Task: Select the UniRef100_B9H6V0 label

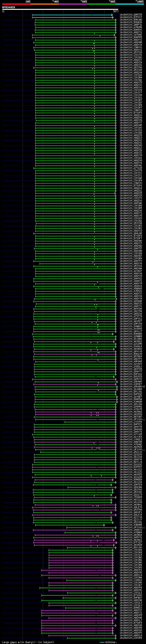Action: click(131, 30)
